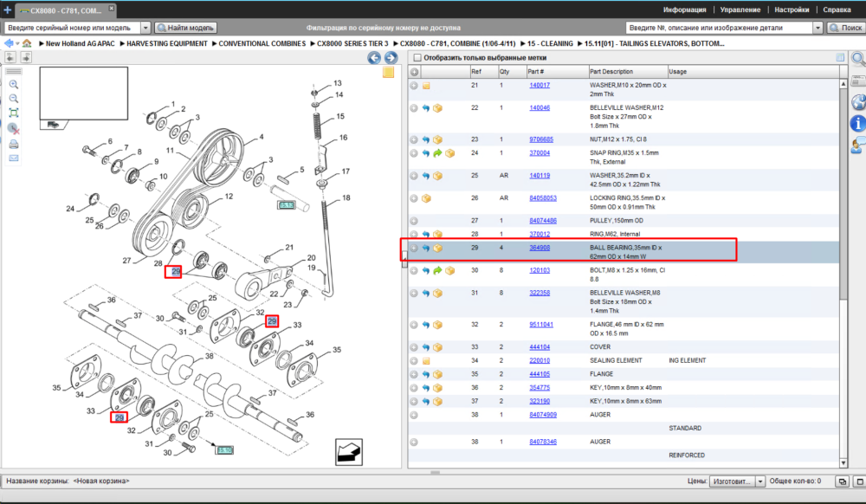
Task: Add auger 84078346 to cart circle
Action: [x=414, y=443]
